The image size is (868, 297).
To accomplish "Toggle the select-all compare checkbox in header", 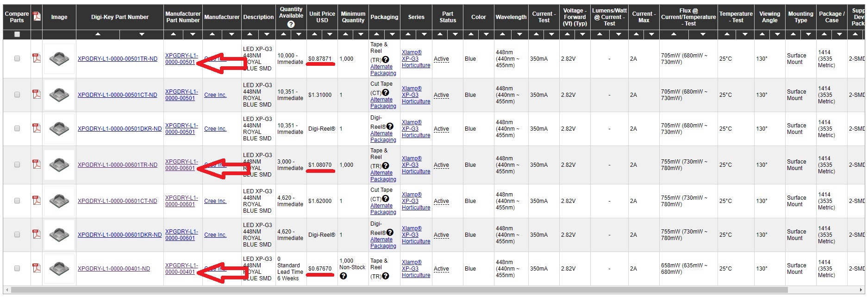I will (17, 34).
